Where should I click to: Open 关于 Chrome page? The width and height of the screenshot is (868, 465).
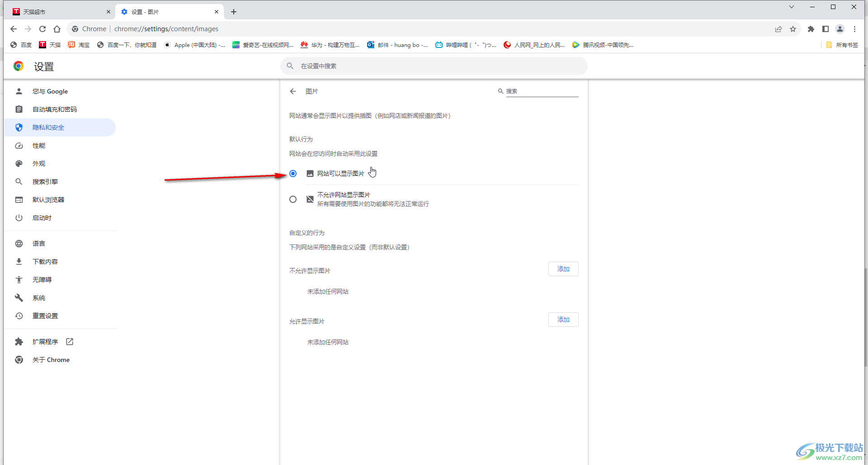(x=60, y=360)
